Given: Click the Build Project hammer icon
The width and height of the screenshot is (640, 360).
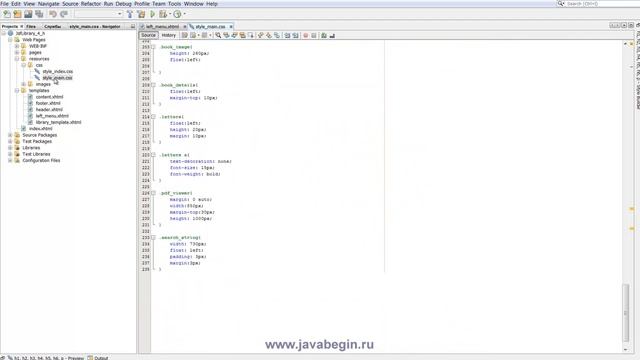Looking at the screenshot, I should pyautogui.click(x=130, y=14).
